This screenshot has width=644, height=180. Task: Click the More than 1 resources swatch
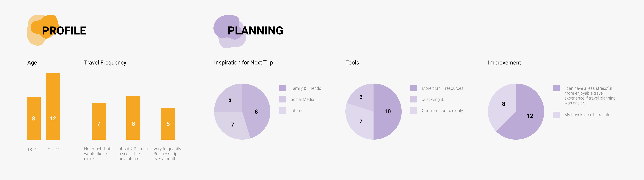pos(413,88)
